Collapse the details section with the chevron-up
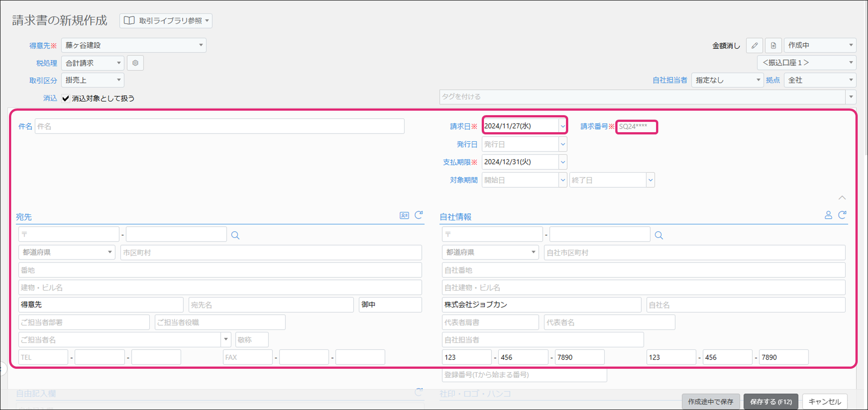The width and height of the screenshot is (868, 410). click(842, 198)
